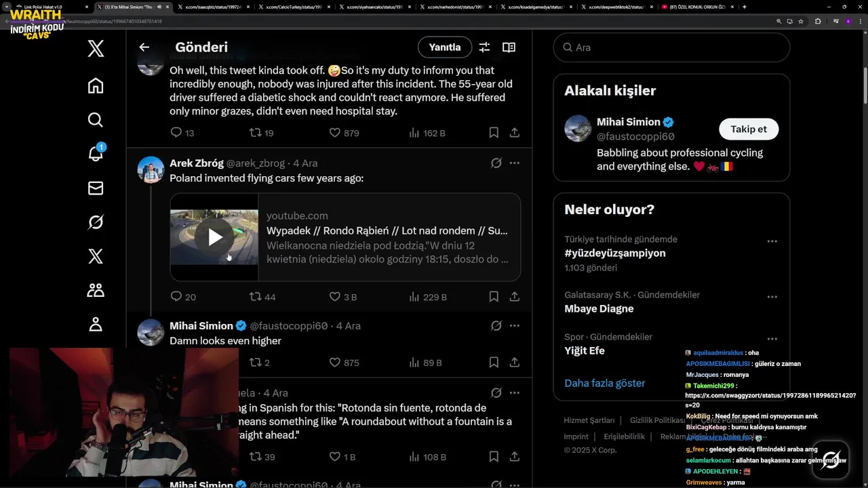Open Chrome tab search dropdown arrow
Viewport: 868px width, 488px height.
coord(7,7)
